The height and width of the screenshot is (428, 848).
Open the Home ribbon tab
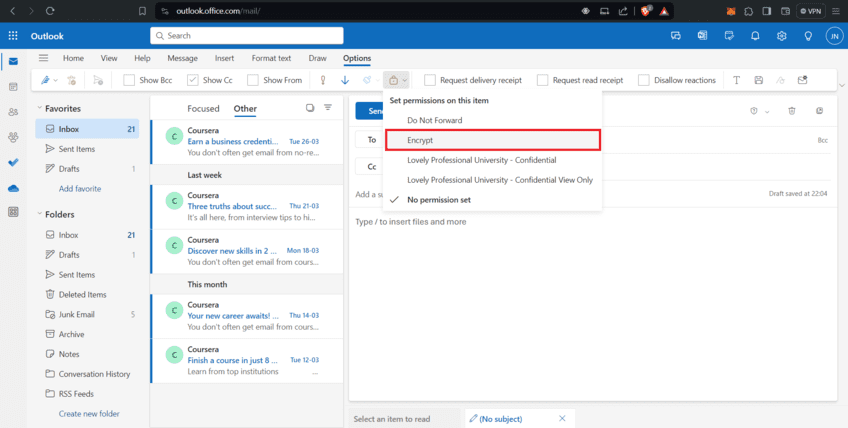tap(73, 58)
